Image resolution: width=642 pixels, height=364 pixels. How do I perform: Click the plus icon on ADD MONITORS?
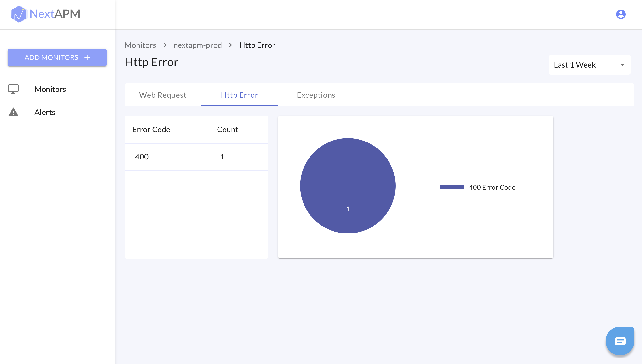[87, 57]
